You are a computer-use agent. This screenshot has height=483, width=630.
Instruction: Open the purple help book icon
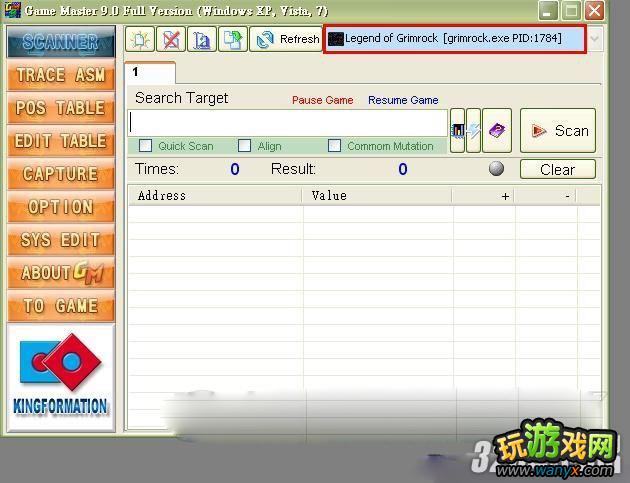coord(497,130)
